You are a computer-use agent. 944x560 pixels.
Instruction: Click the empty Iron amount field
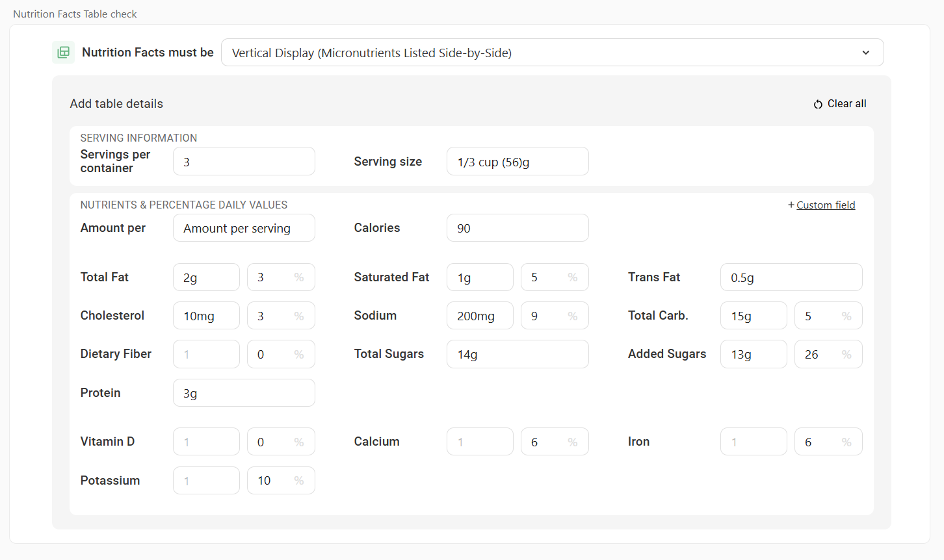[x=754, y=442]
